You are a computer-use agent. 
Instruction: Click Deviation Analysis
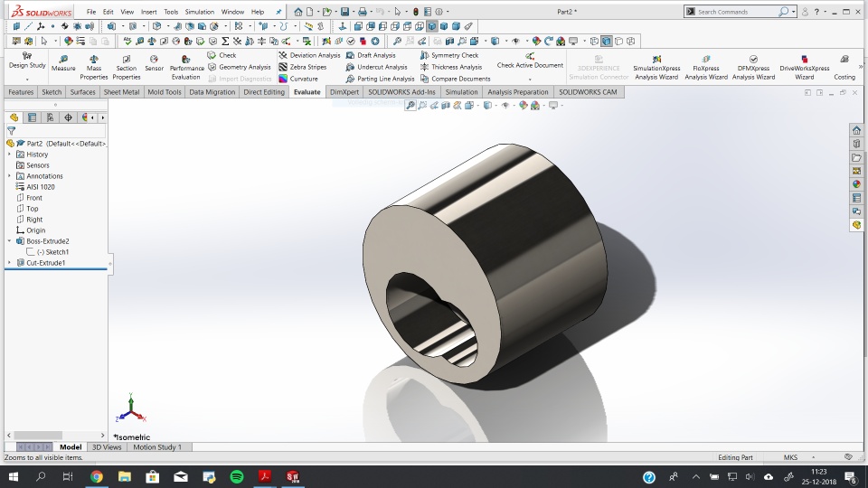pyautogui.click(x=309, y=55)
